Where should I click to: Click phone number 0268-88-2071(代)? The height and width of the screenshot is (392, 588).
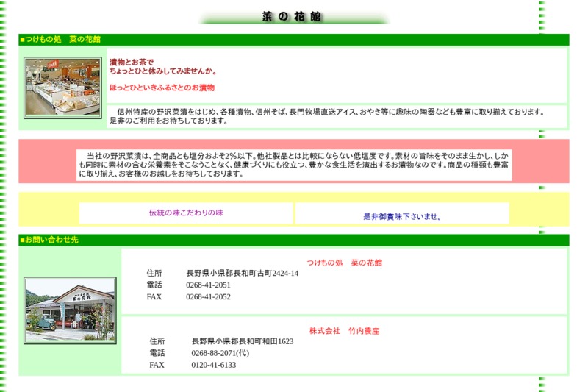tap(220, 353)
